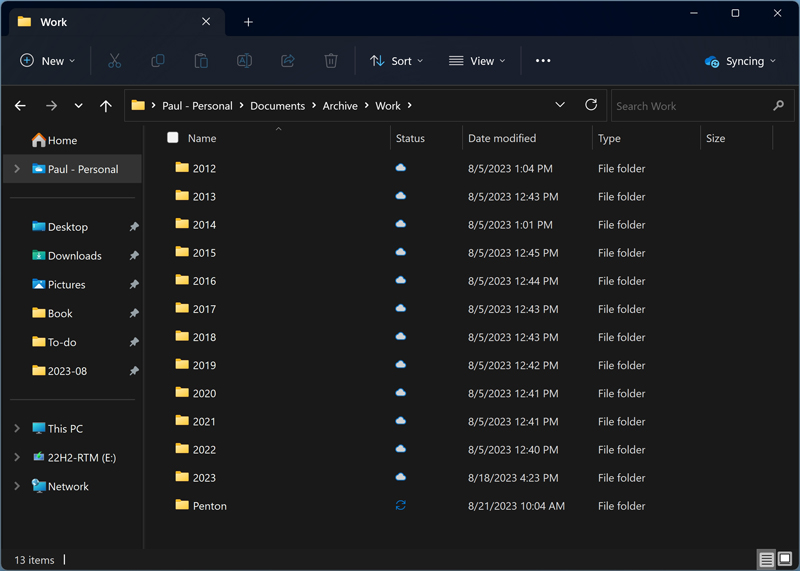This screenshot has width=800, height=571.
Task: Open the Sort dropdown menu
Action: [397, 61]
